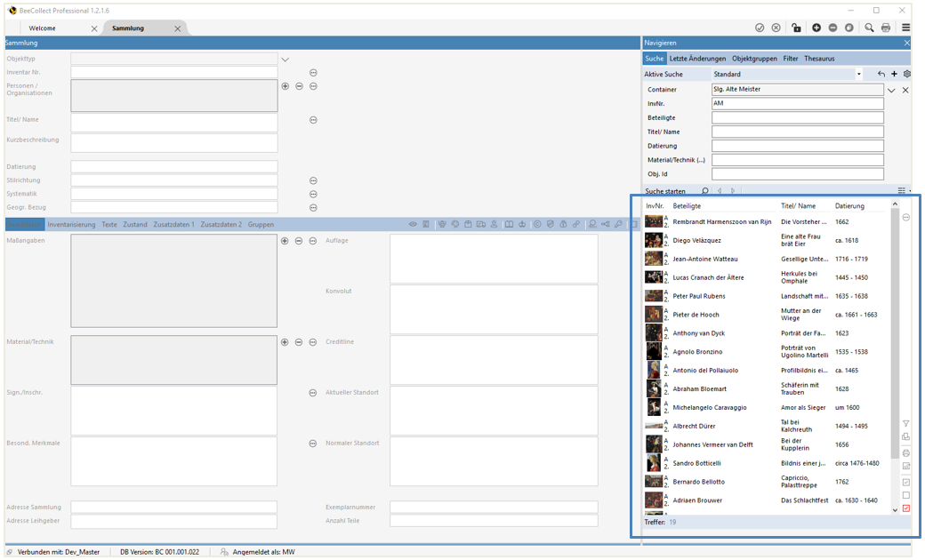Sort results by Datierung column header
Image resolution: width=925 pixels, height=560 pixels.
point(849,206)
